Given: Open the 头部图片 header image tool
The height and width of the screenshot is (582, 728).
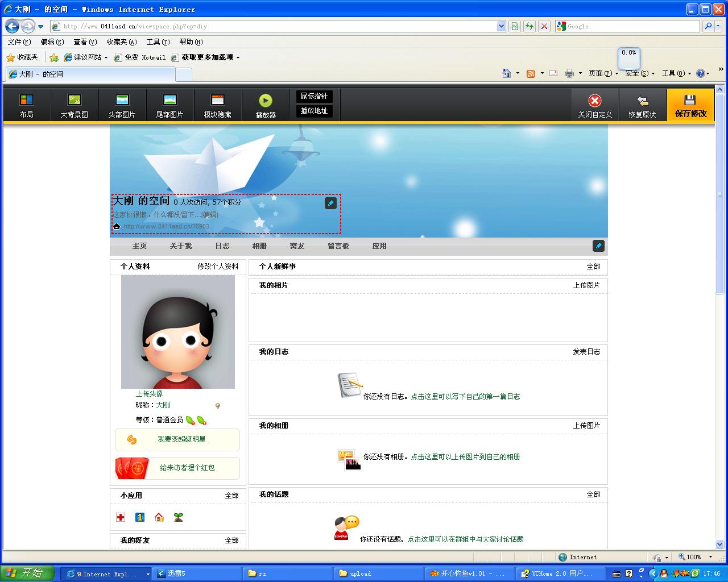Looking at the screenshot, I should (122, 106).
